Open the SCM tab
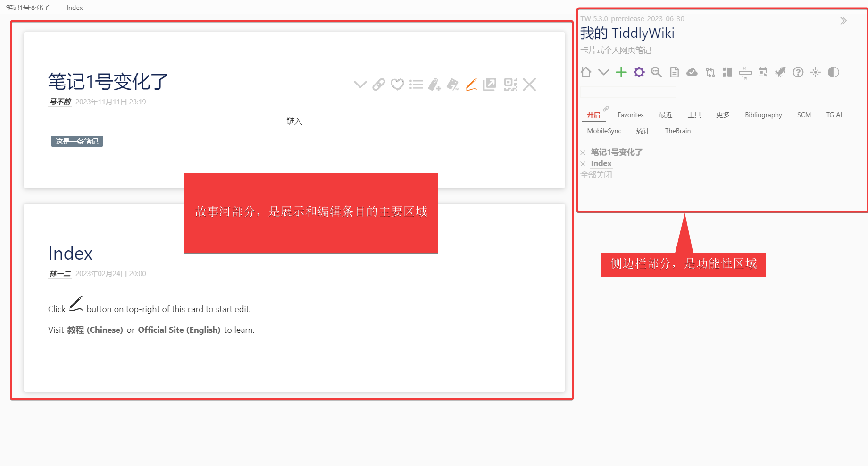 pos(804,115)
